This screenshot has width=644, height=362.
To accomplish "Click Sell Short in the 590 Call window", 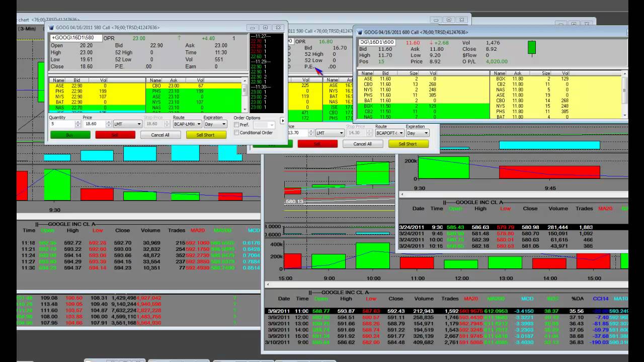I will click(408, 144).
